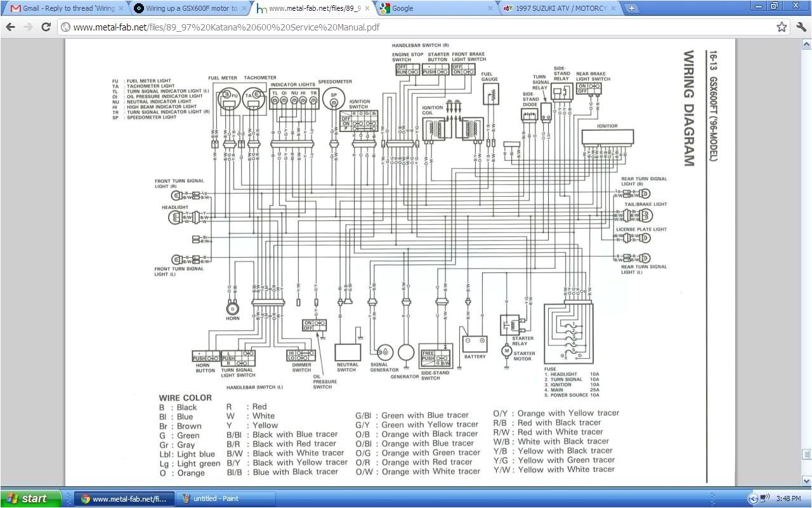The image size is (812, 508).
Task: Click the www.metal-fab.net taskbar entry
Action: (x=124, y=498)
